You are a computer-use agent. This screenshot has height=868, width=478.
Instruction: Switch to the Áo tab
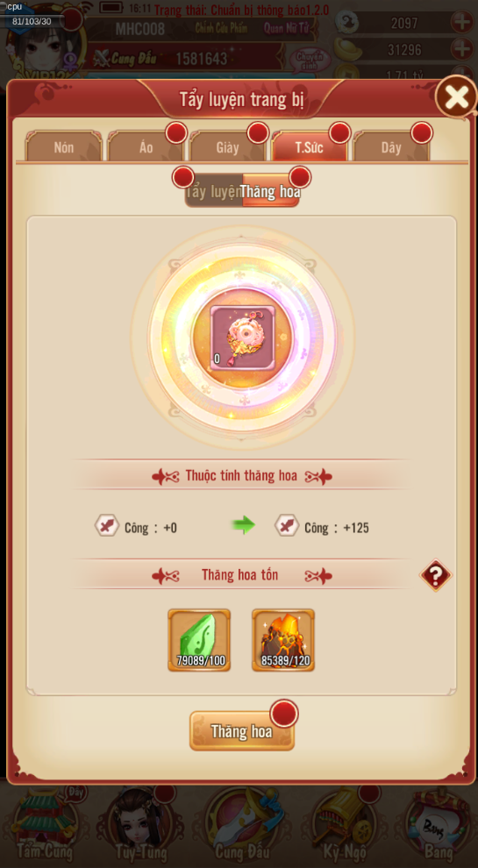[146, 147]
